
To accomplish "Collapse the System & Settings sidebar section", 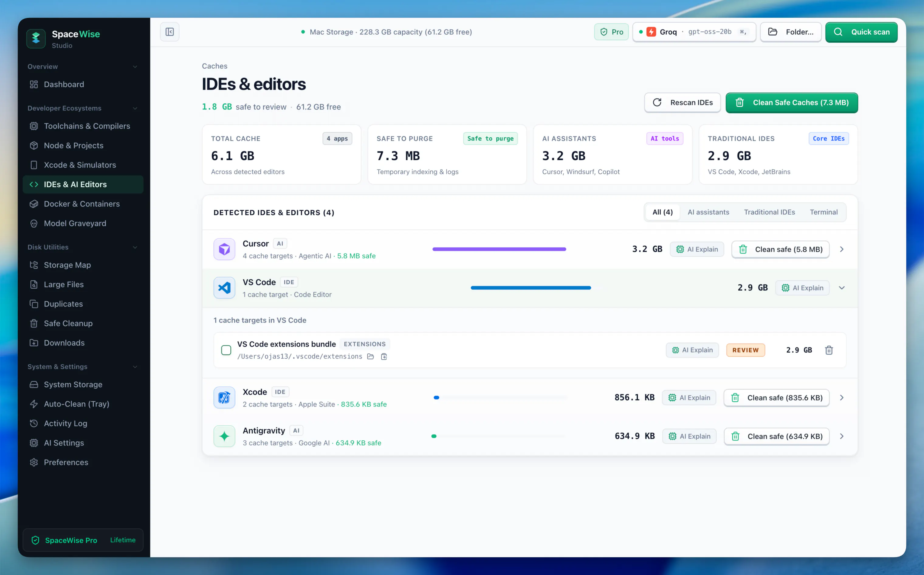I will [x=135, y=367].
